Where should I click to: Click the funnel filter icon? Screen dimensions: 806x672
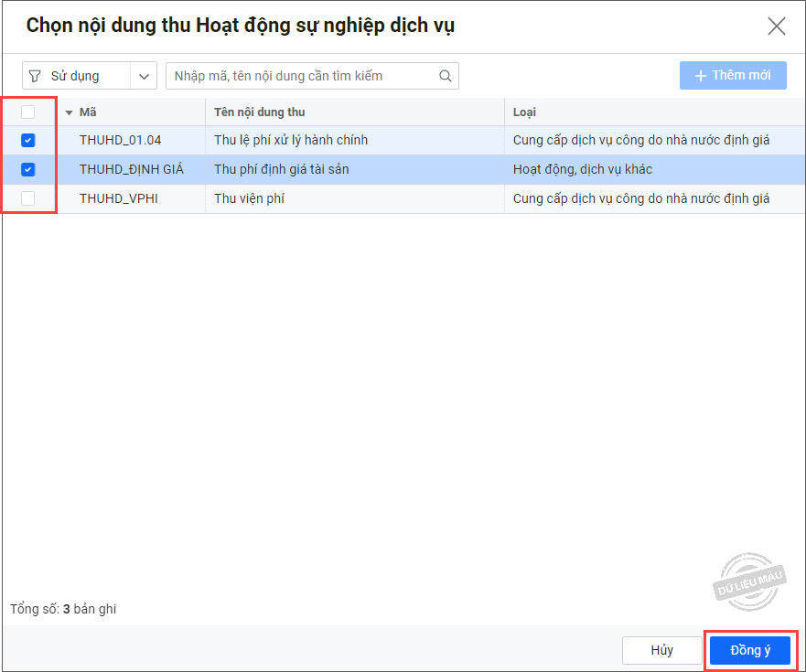[36, 76]
